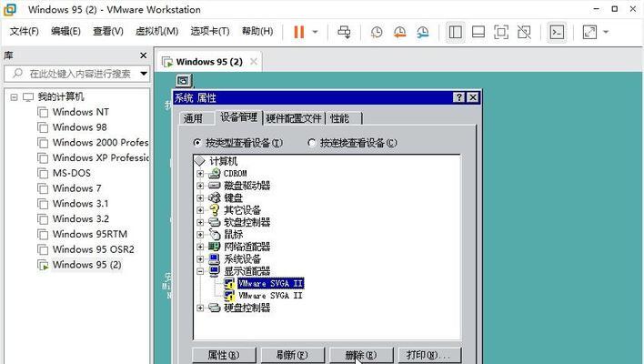644x364 pixels.
Task: Open the 编辑(E) menu
Action: pyautogui.click(x=65, y=31)
